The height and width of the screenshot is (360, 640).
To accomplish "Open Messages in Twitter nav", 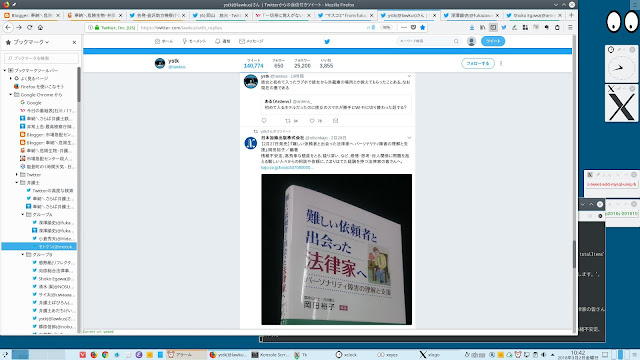I will pos(251,41).
